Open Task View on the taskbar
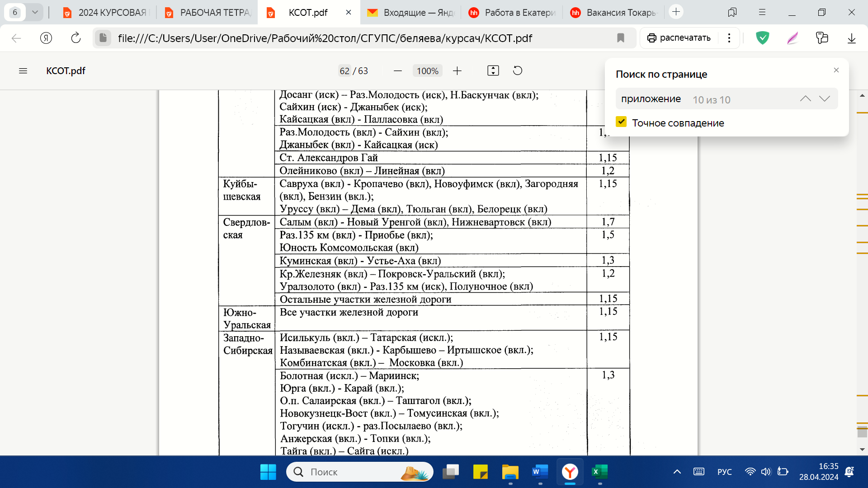 [x=451, y=472]
